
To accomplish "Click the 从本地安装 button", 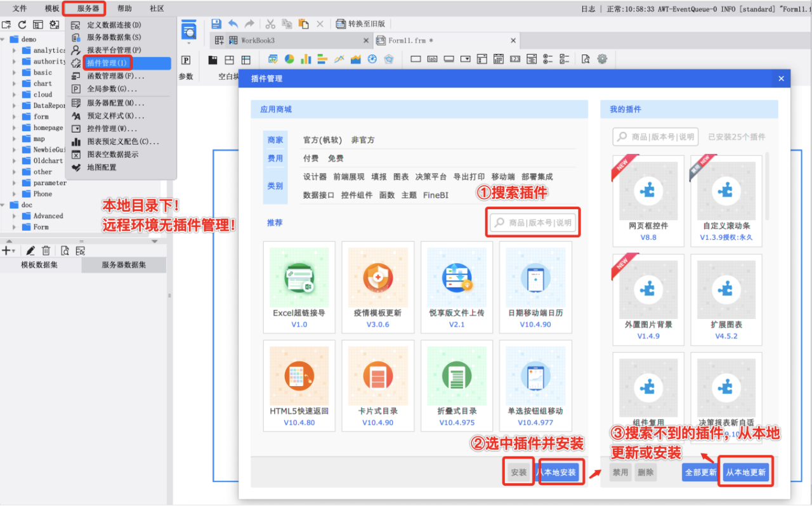I will 560,472.
